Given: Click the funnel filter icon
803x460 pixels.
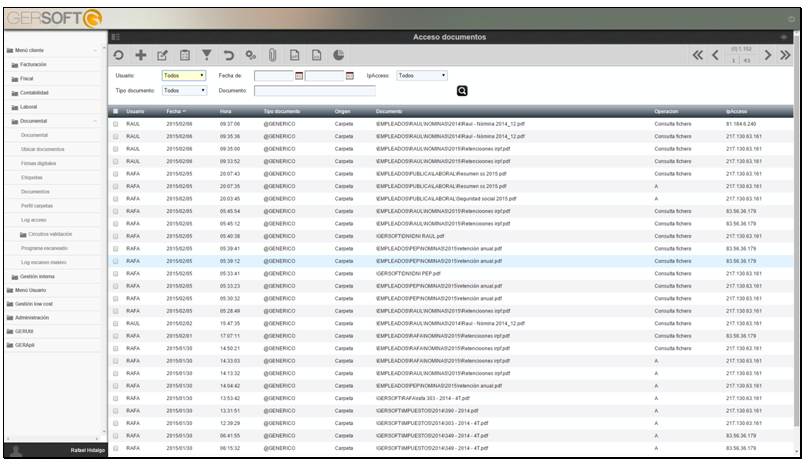Looking at the screenshot, I should (x=207, y=55).
